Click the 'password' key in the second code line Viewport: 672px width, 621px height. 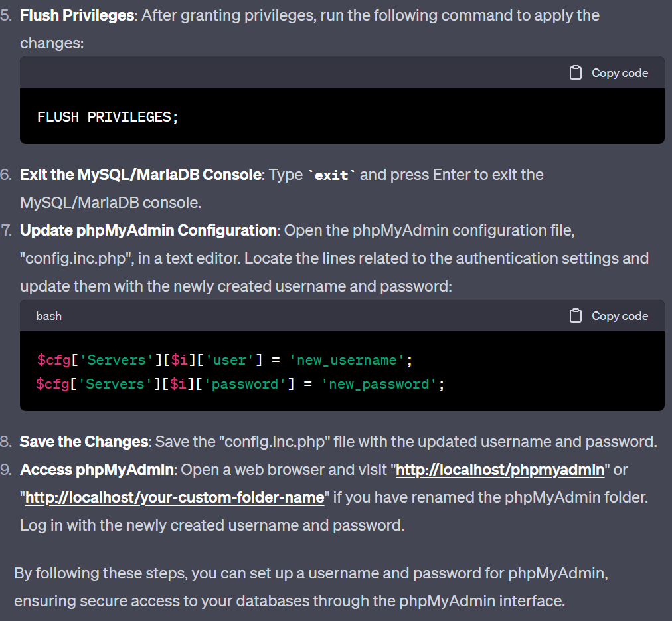pyautogui.click(x=246, y=384)
